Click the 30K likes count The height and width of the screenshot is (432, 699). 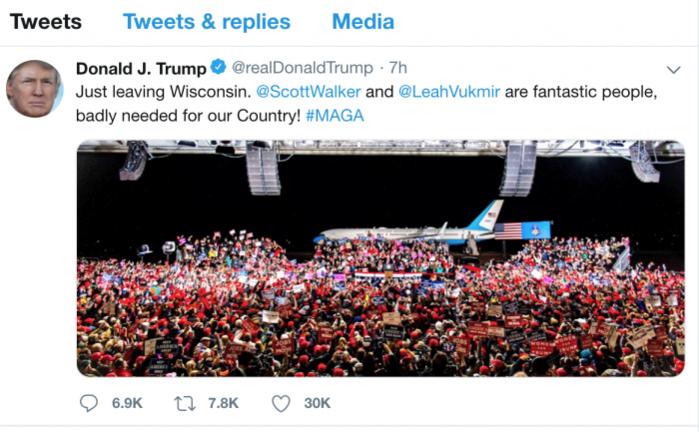click(317, 403)
